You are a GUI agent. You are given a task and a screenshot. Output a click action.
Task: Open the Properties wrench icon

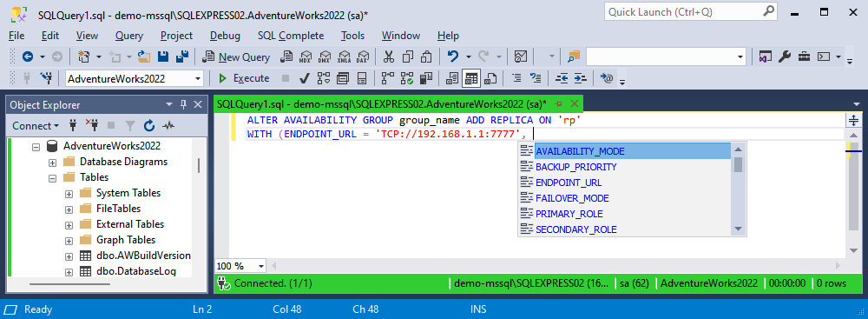785,56
